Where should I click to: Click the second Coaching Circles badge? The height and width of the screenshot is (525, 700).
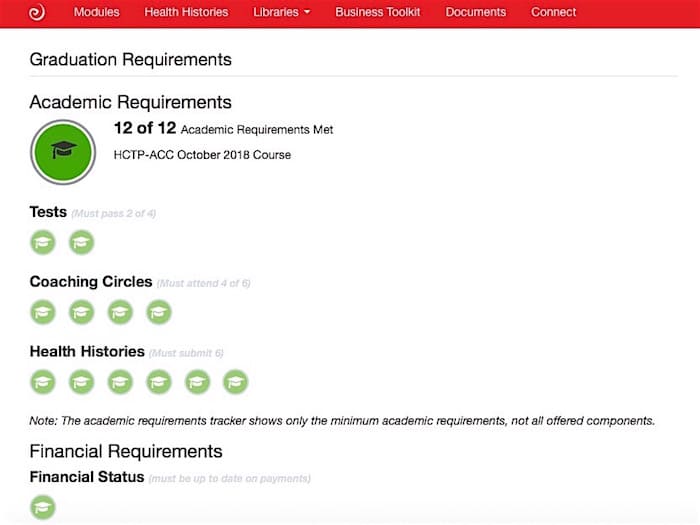81,312
